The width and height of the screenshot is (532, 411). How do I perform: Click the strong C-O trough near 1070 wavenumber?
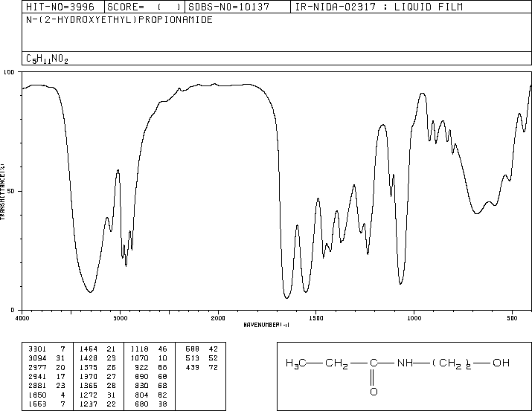pyautogui.click(x=401, y=282)
